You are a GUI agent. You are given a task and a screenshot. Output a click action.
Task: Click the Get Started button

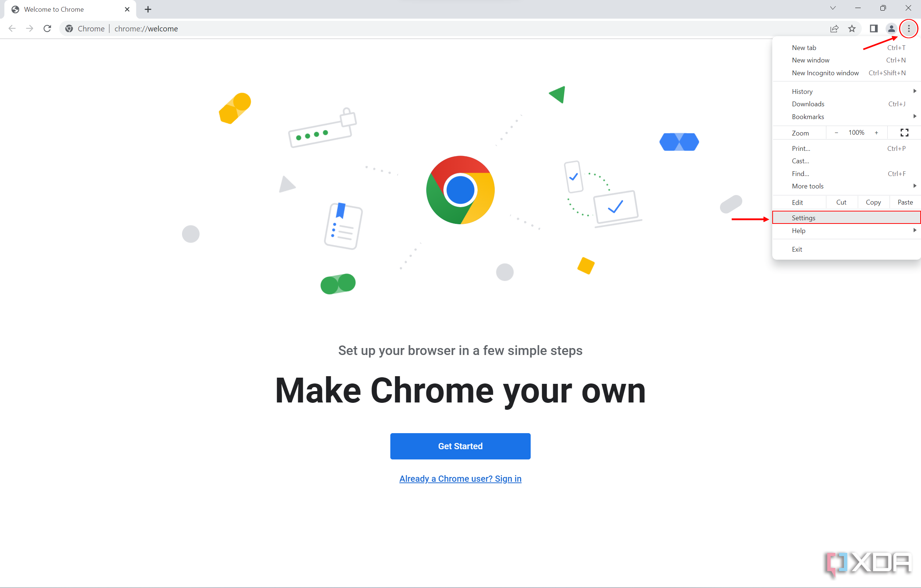(460, 446)
